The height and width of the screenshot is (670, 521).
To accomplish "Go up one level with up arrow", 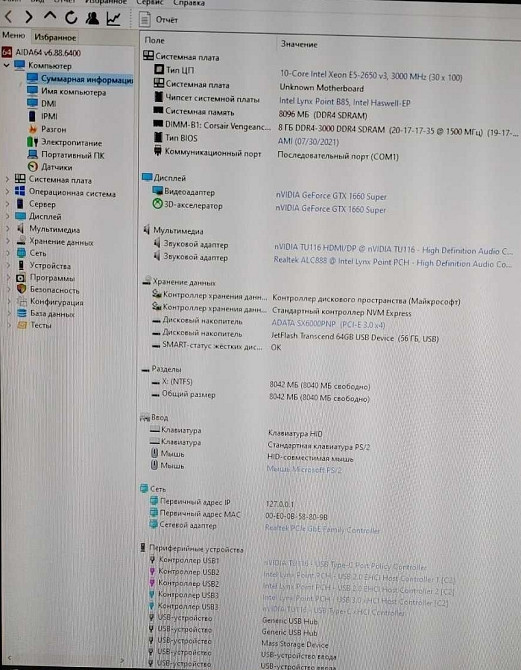I will tap(50, 16).
